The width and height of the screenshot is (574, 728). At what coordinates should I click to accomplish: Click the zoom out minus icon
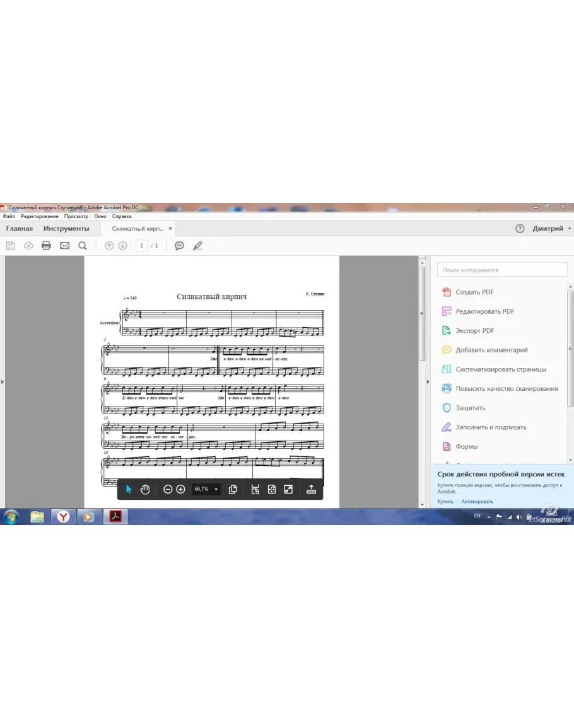pos(168,489)
